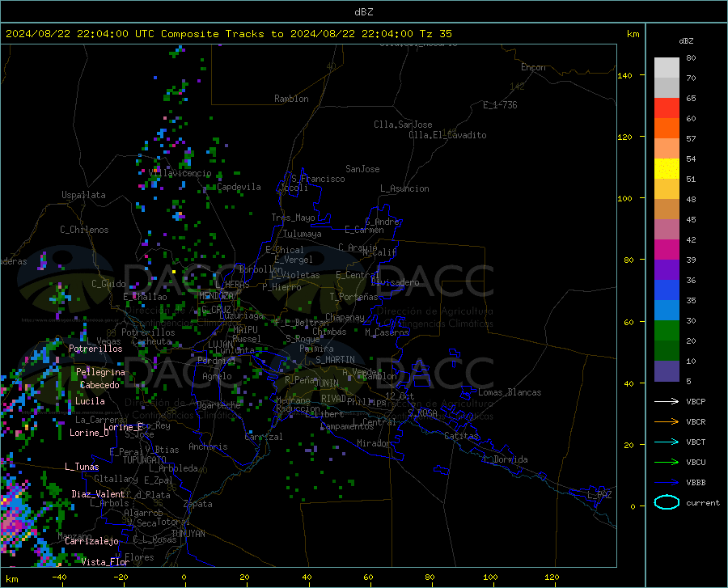Viewport: 728px width, 588px height.
Task: Click the Clla.El_Cavadito map label
Action: (x=447, y=135)
